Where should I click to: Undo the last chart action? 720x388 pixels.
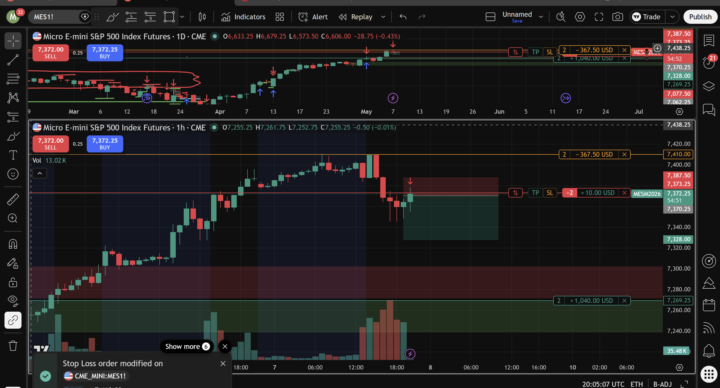(x=403, y=17)
